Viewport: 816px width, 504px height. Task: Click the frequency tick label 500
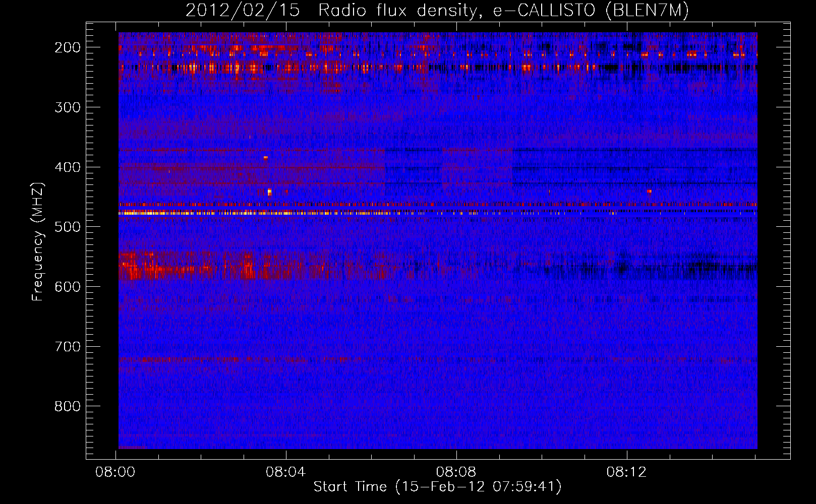click(x=68, y=227)
